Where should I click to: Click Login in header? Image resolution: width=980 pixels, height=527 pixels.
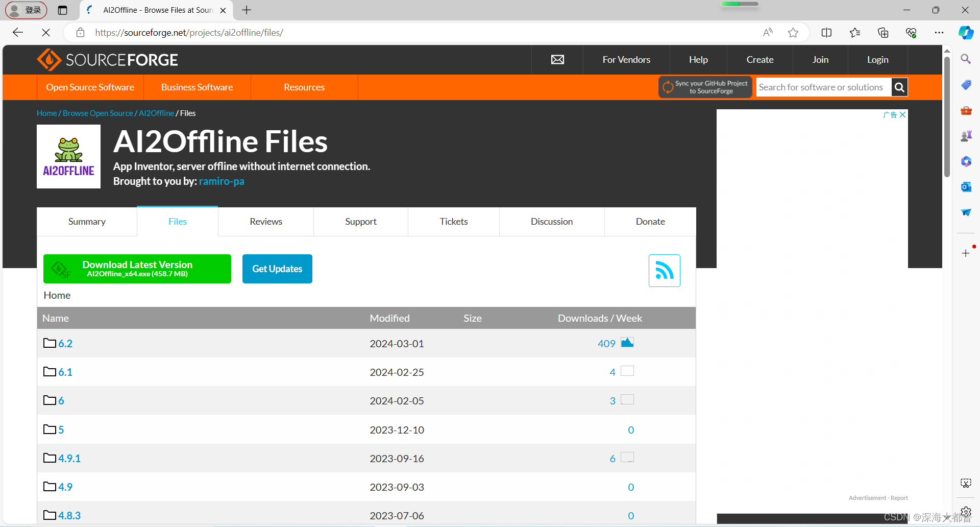(x=877, y=60)
